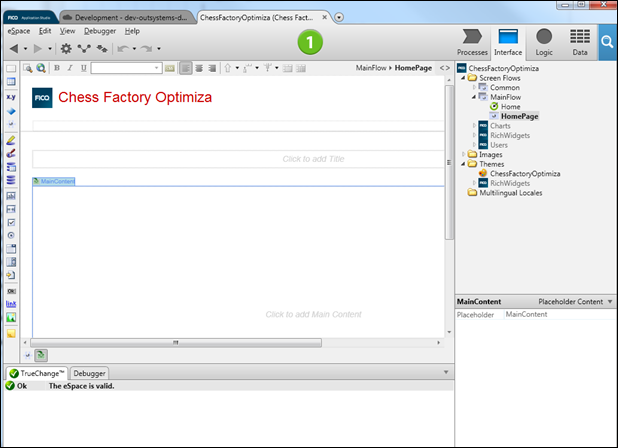The height and width of the screenshot is (448, 618).
Task: Select the Check Box widget tool
Action: pyautogui.click(x=11, y=222)
